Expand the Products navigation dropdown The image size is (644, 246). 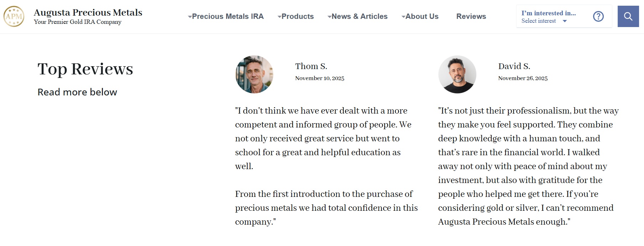(x=298, y=16)
